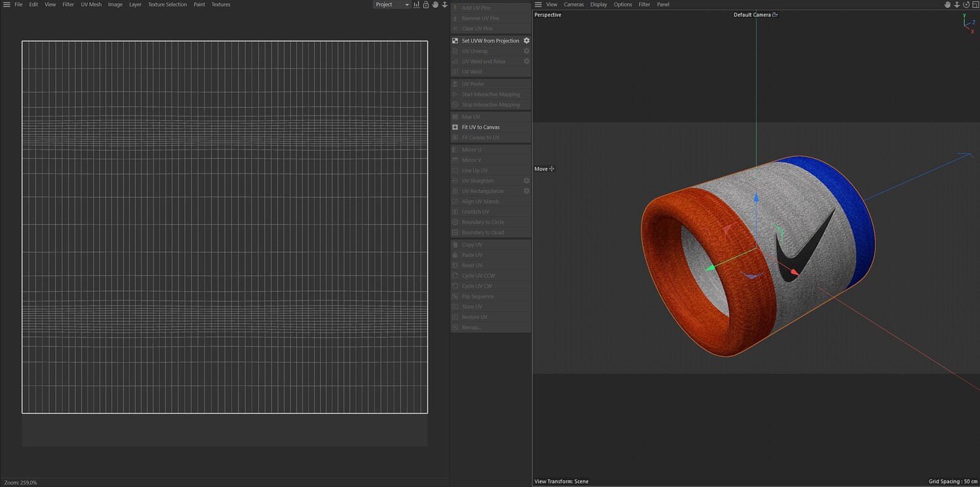Click the UV Peeler icon
Viewport: 980px width, 487px height.
tap(455, 84)
